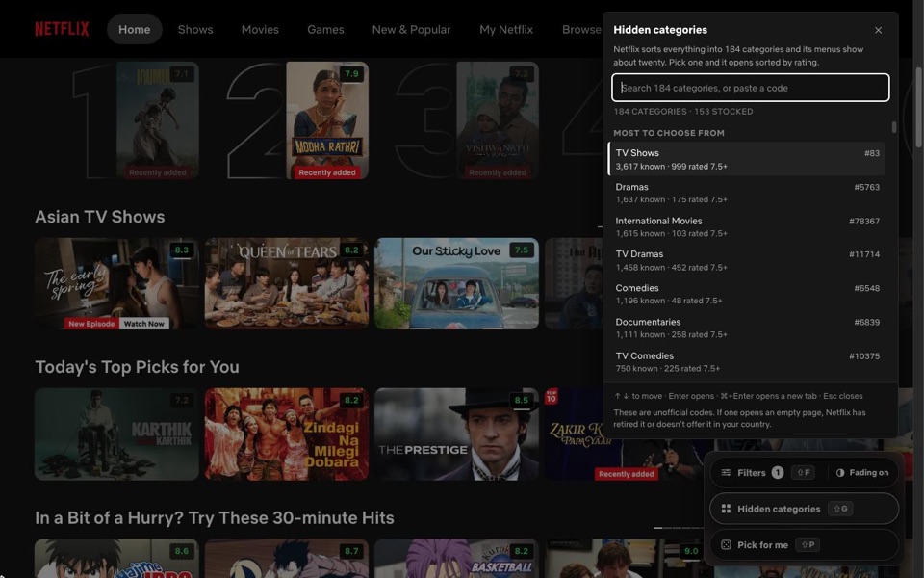Click Pick for me button
This screenshot has height=578, width=924.
(x=805, y=545)
